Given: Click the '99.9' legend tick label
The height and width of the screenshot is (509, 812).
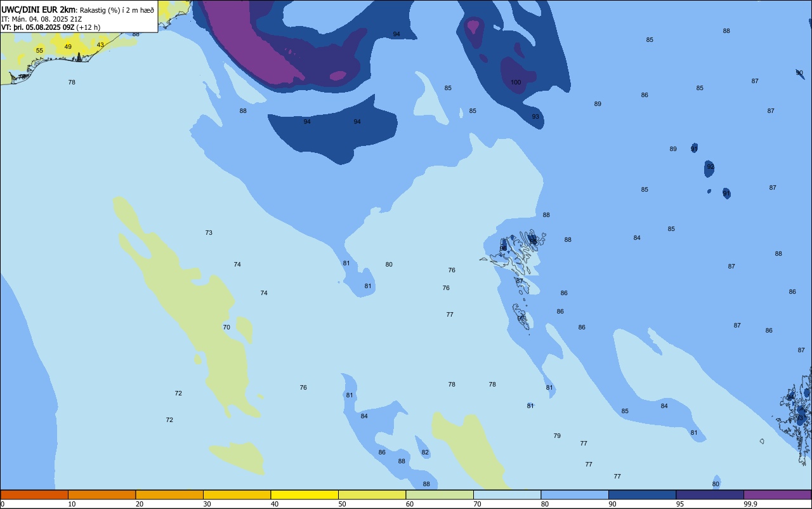Looking at the screenshot, I should pyautogui.click(x=750, y=504).
